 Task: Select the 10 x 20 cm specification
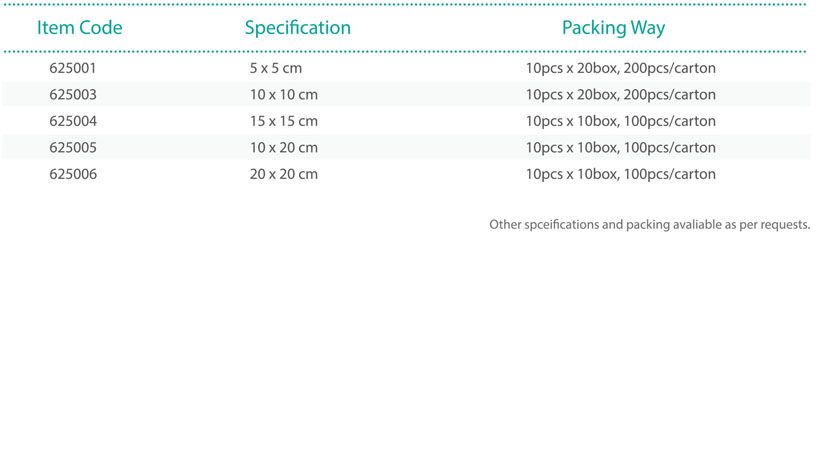(284, 148)
